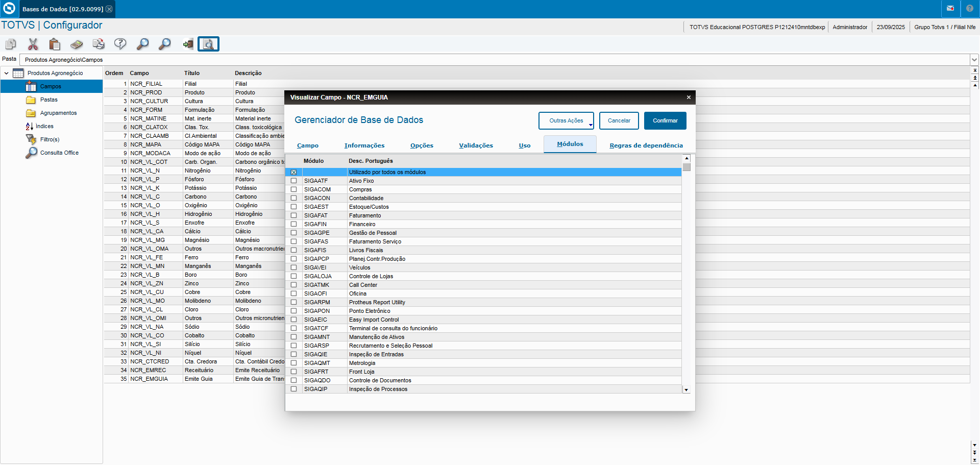Click the Cancelar button
980x465 pixels.
(x=619, y=120)
